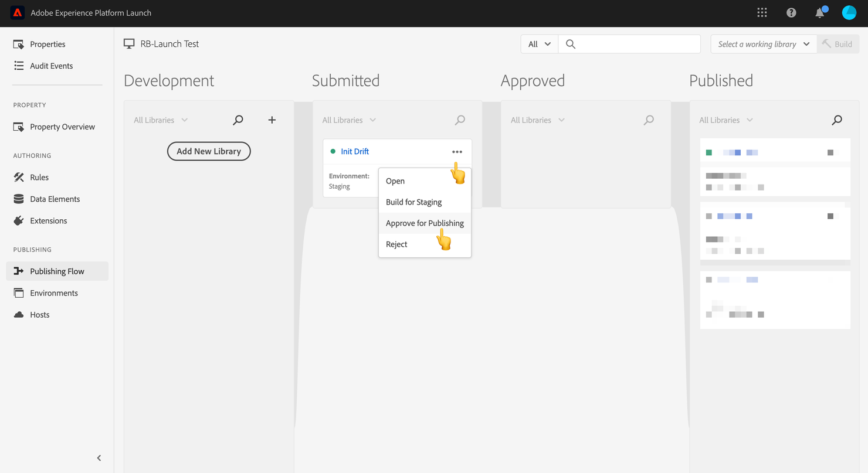This screenshot has height=473, width=868.
Task: Add a library with the plus icon
Action: coord(272,120)
